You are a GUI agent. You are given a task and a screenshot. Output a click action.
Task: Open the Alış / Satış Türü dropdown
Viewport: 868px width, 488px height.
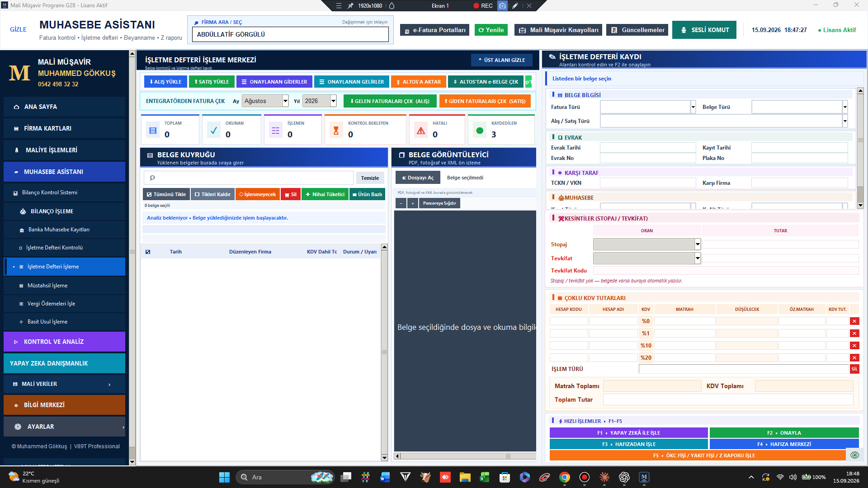(723, 121)
